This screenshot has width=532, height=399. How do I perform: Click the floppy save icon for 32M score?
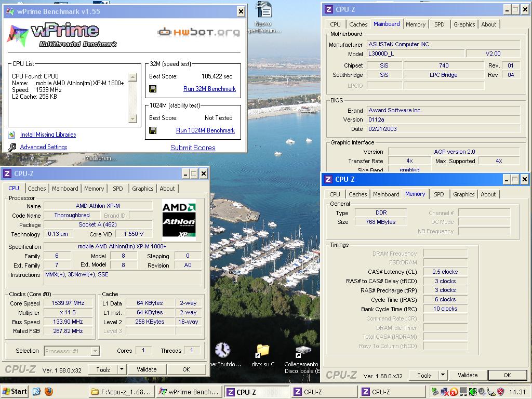coord(153,89)
